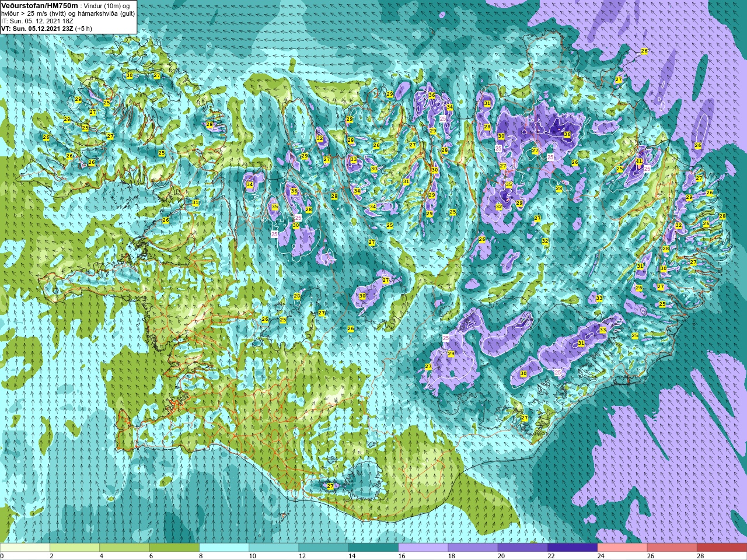Pick the 20–22 m/s violet legend swatch
Screen dimensions: 747x560
click(523, 548)
